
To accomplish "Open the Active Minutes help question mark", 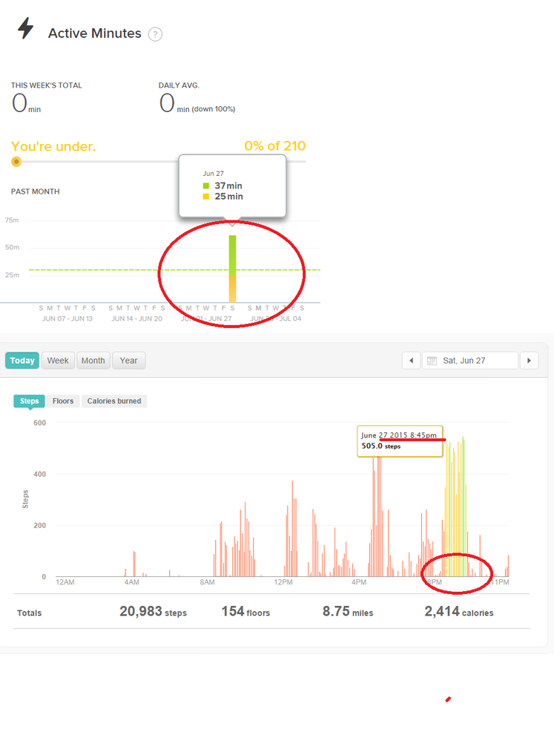I will point(155,34).
